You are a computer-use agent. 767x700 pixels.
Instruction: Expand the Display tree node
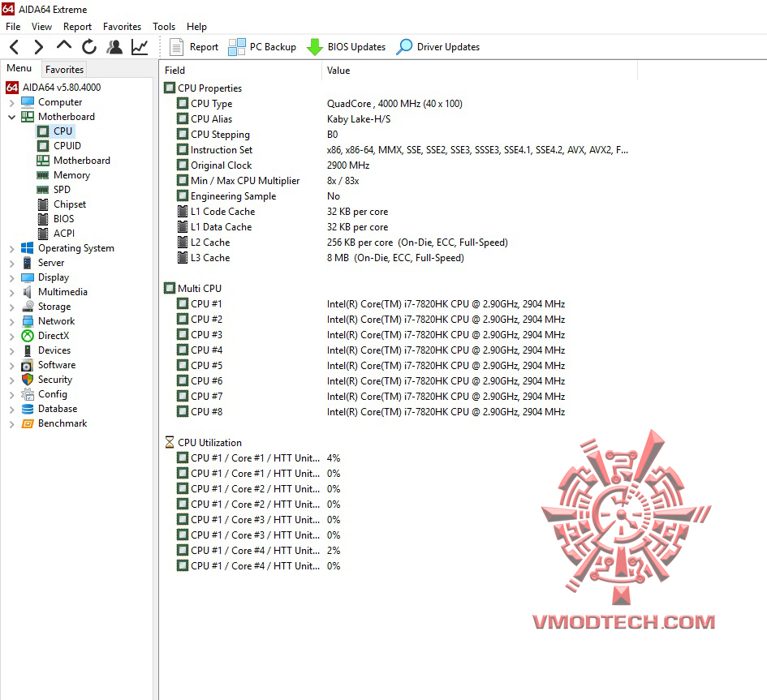point(11,278)
